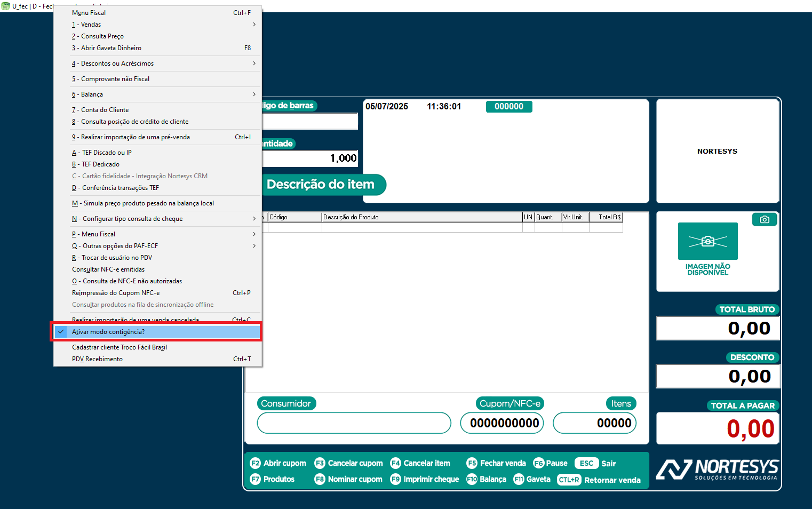Expand Outras opções do PAF-ECF submenu
The image size is (812, 509).
click(254, 246)
